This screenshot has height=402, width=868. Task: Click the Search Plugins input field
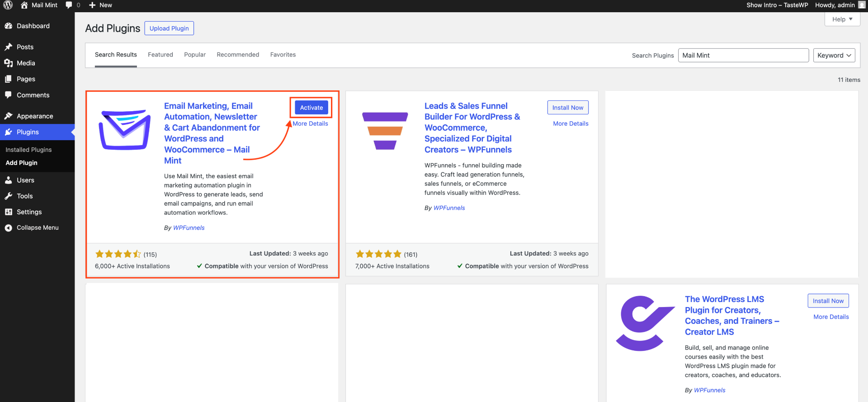pos(743,55)
